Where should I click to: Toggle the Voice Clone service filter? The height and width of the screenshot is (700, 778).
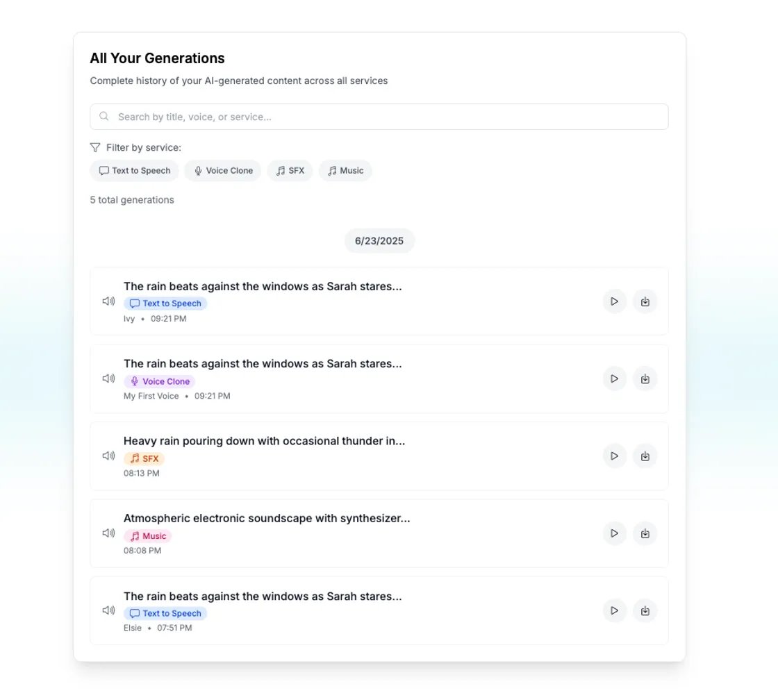coord(222,170)
